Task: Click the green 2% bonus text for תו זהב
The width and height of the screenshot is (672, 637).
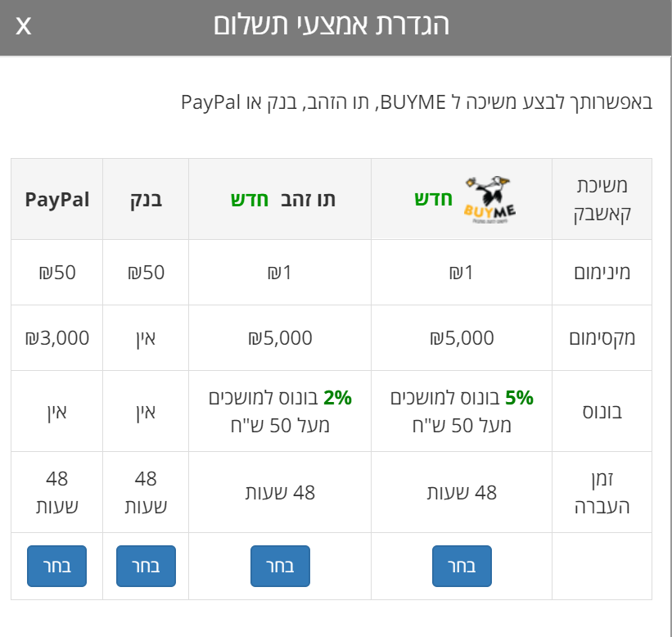Action: [337, 398]
